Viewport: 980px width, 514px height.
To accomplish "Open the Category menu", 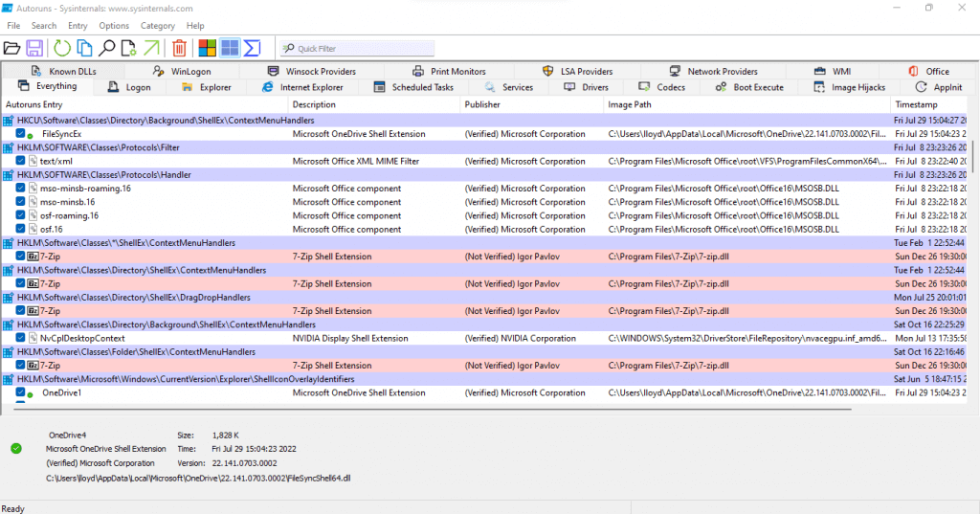I will [157, 26].
